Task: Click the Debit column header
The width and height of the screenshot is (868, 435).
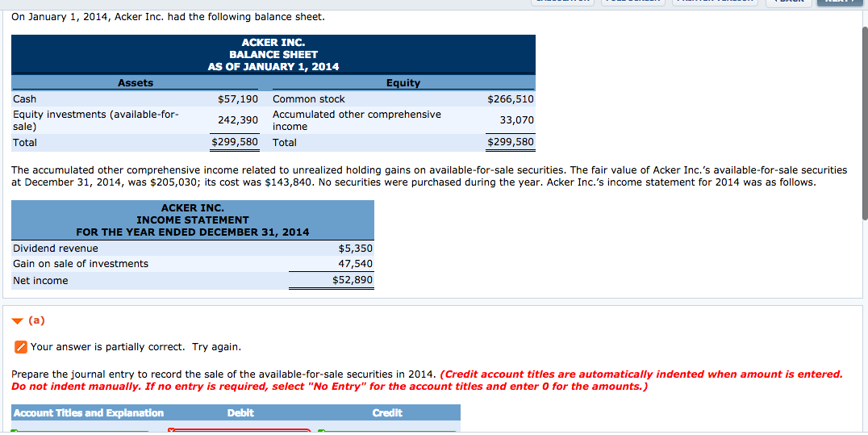Action: (240, 413)
